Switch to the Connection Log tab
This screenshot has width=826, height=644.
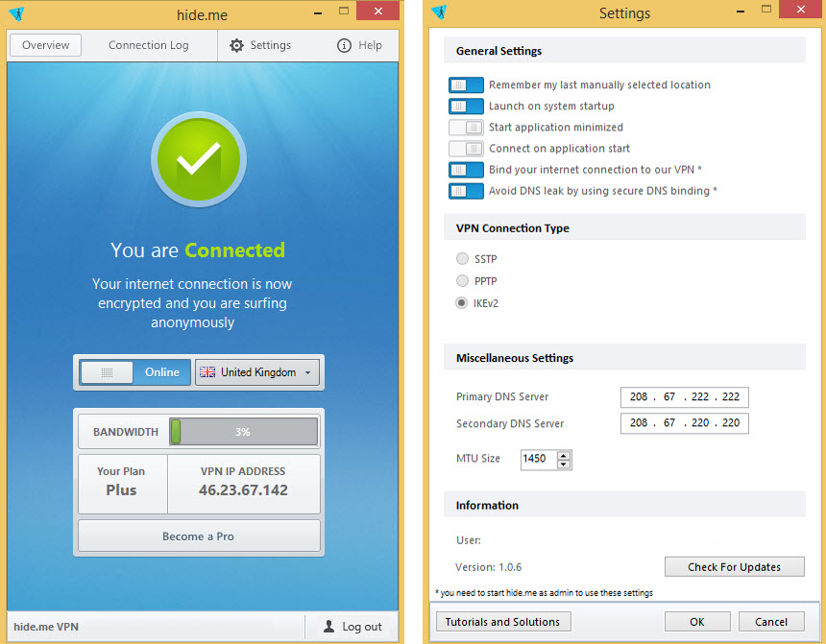(x=149, y=45)
